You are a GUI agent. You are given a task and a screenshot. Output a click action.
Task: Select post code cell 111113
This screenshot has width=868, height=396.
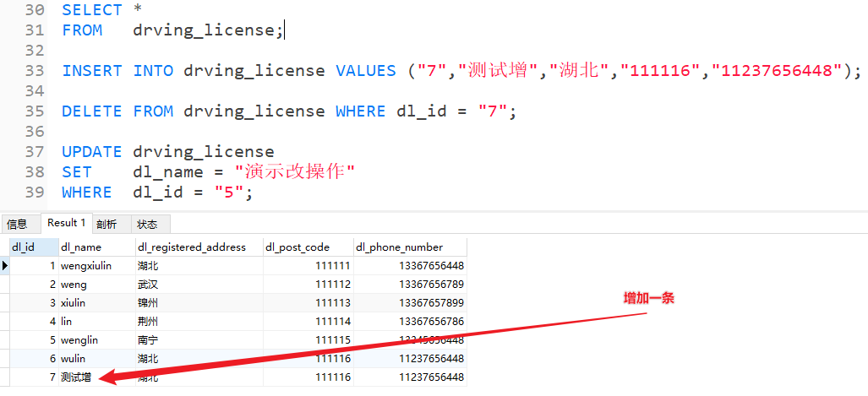[308, 303]
